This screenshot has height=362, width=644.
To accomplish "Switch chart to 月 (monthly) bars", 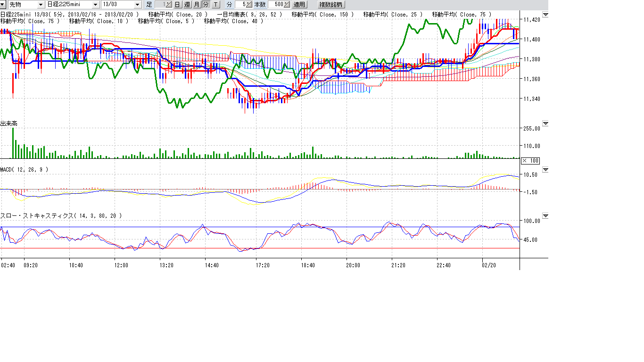I will pos(196,5).
